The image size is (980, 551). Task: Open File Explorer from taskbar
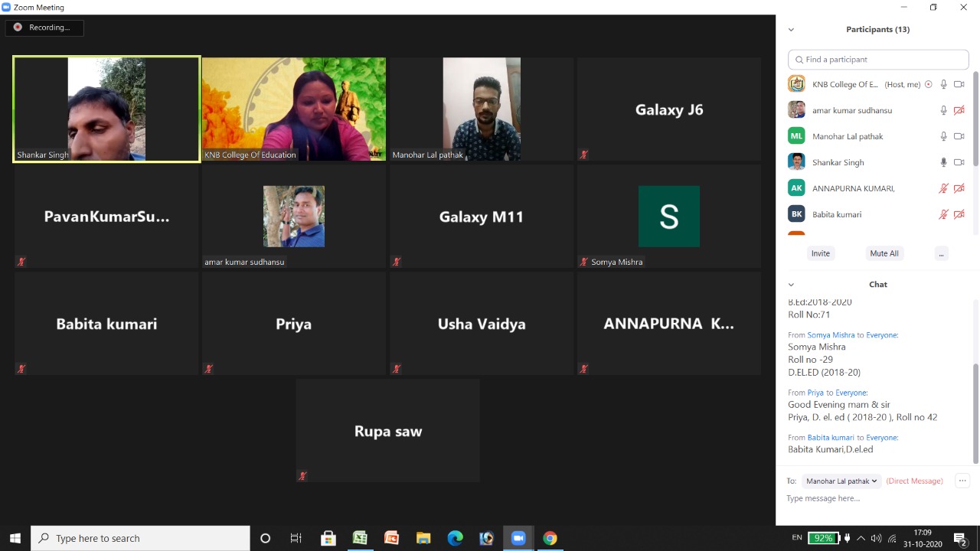(423, 538)
